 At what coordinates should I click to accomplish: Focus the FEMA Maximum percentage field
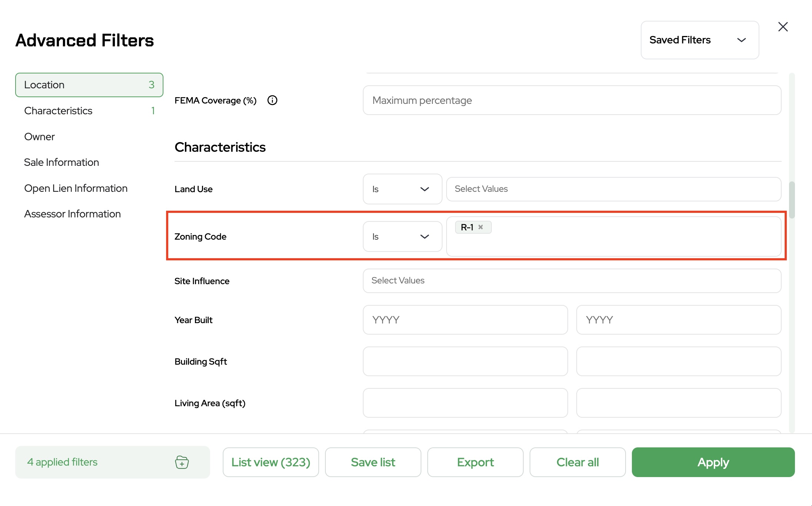(x=572, y=100)
